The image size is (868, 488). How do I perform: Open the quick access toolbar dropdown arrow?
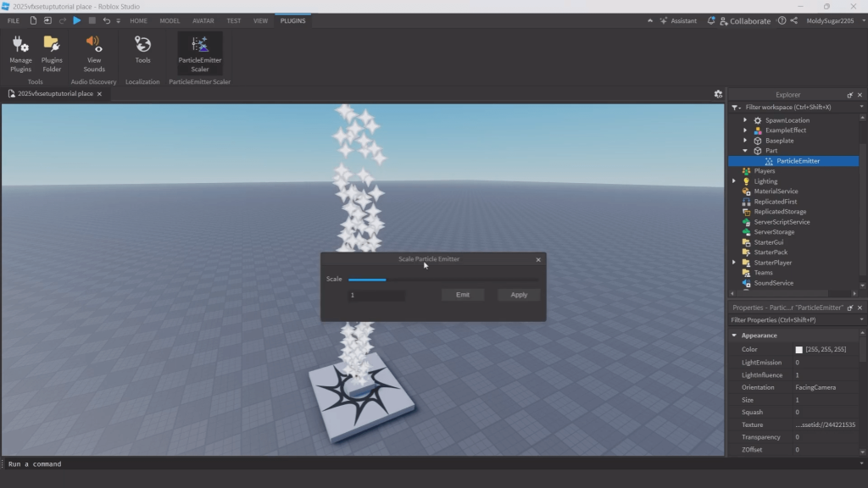point(118,21)
